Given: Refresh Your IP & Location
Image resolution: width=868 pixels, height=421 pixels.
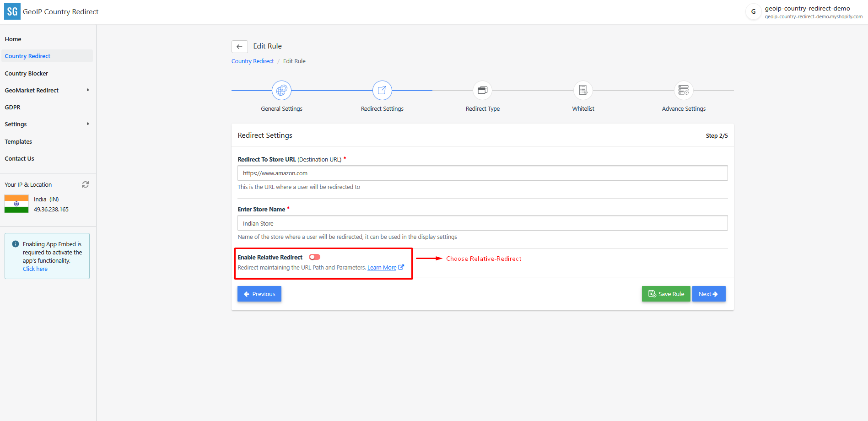Looking at the screenshot, I should click(85, 184).
